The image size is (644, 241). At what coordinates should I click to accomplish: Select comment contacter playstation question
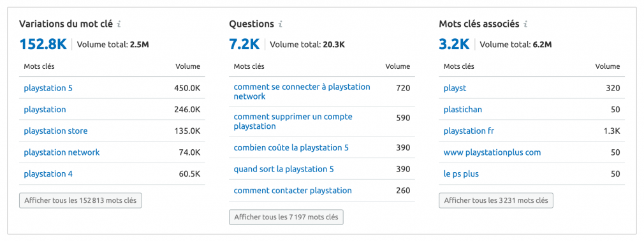click(293, 191)
